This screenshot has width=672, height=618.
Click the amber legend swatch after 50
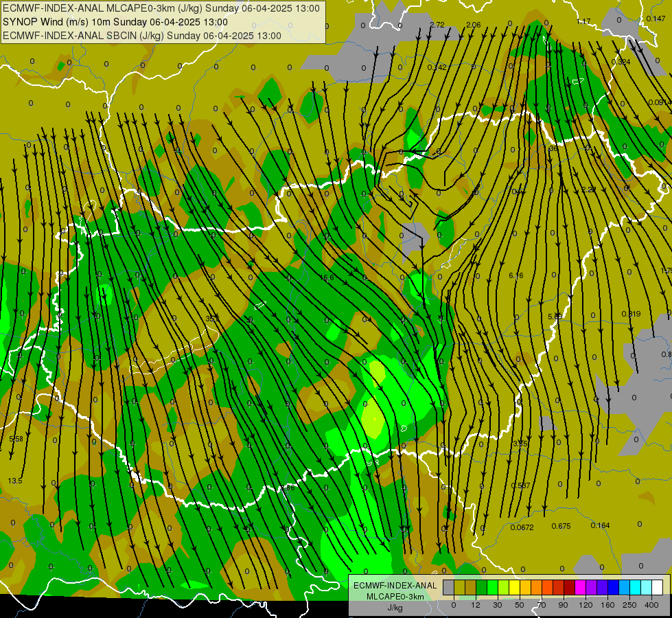pyautogui.click(x=526, y=587)
